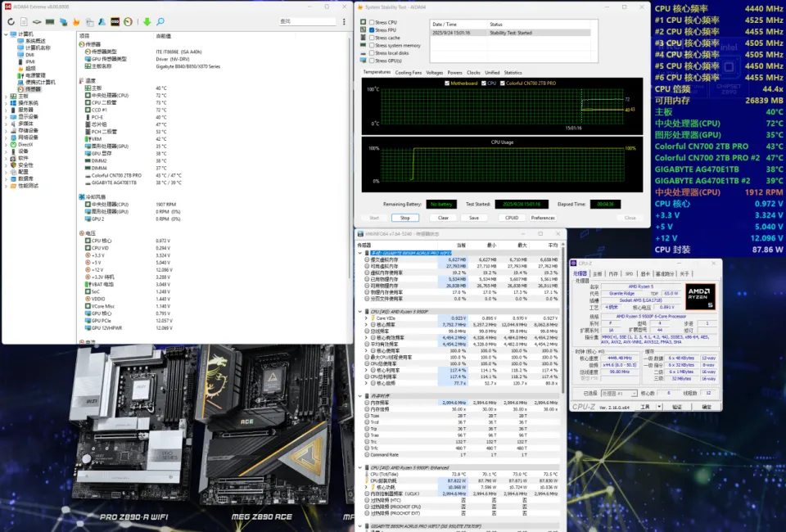Click the magnifier search icon in AIDA64 toolbar
The height and width of the screenshot is (532, 786).
click(x=160, y=21)
